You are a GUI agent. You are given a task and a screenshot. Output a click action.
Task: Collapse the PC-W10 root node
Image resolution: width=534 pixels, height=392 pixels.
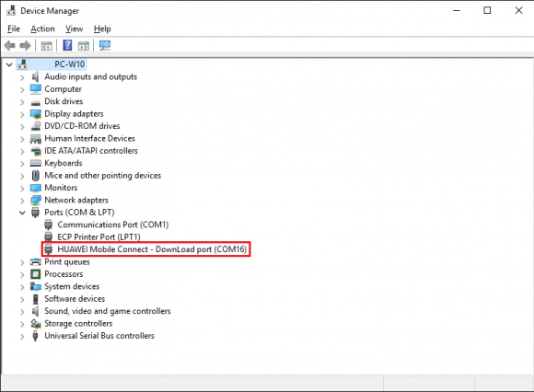[9, 64]
